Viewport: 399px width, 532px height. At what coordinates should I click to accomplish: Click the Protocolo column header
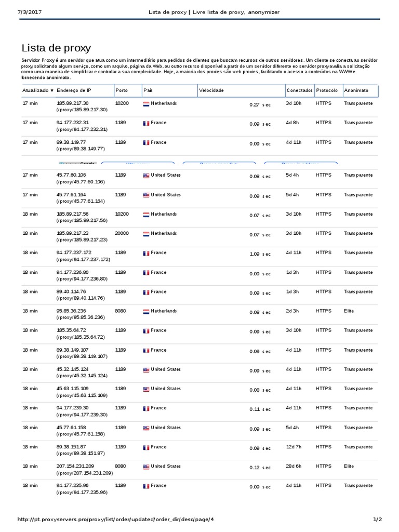pyautogui.click(x=327, y=90)
